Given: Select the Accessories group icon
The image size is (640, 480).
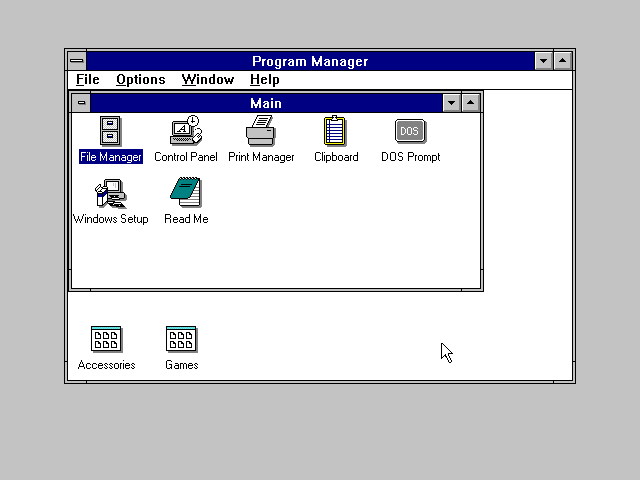Looking at the screenshot, I should click(106, 339).
